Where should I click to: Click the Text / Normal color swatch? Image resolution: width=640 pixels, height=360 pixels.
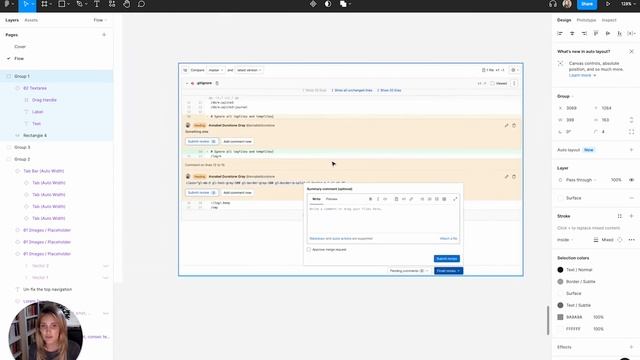click(x=560, y=270)
